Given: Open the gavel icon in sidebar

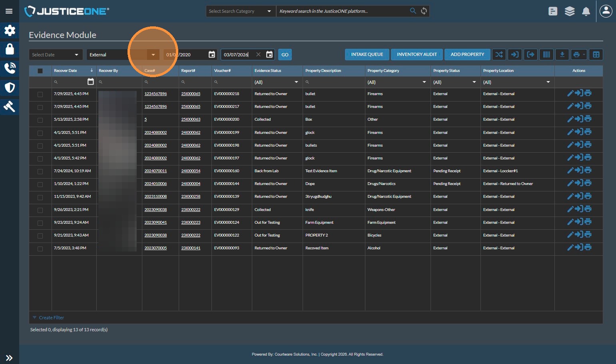Looking at the screenshot, I should click(10, 106).
